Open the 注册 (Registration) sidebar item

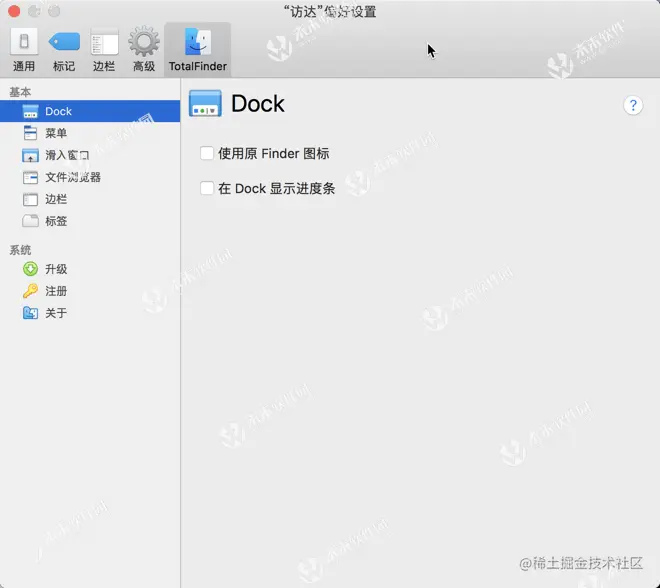(x=90, y=291)
